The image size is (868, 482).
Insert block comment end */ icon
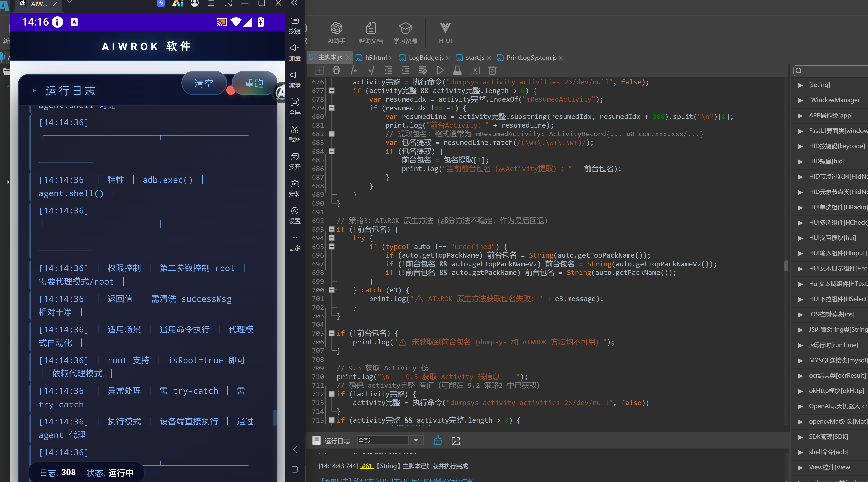tap(371, 70)
